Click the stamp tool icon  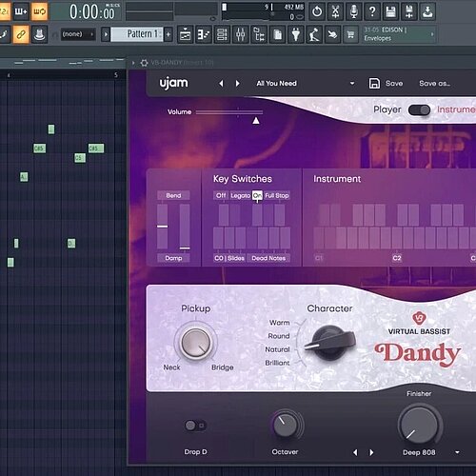(x=39, y=34)
